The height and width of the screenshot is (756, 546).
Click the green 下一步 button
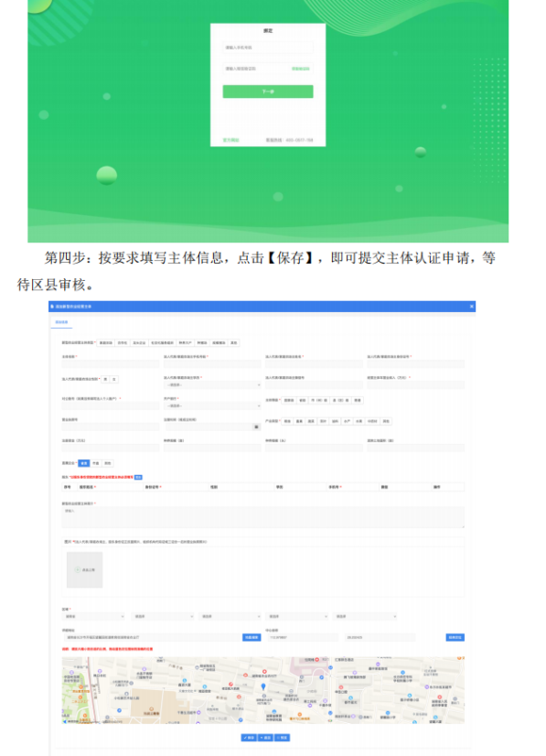tap(267, 92)
